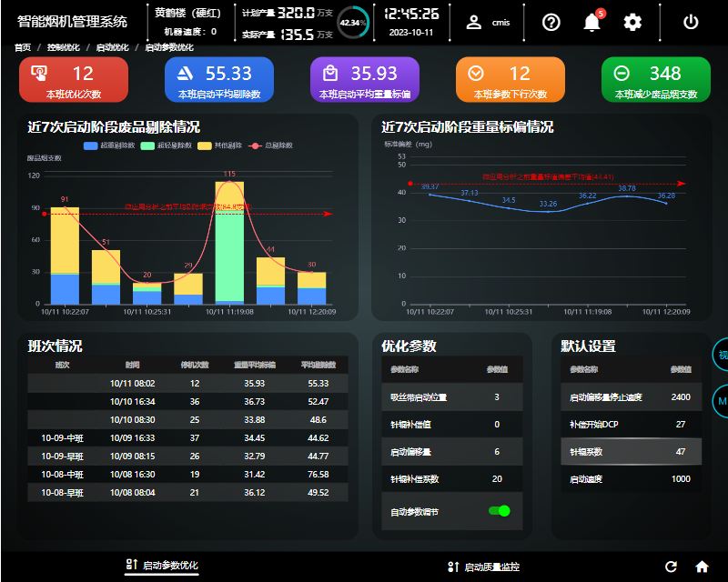Click the 重量平均标偏 column header
728x582 pixels.
click(255, 365)
